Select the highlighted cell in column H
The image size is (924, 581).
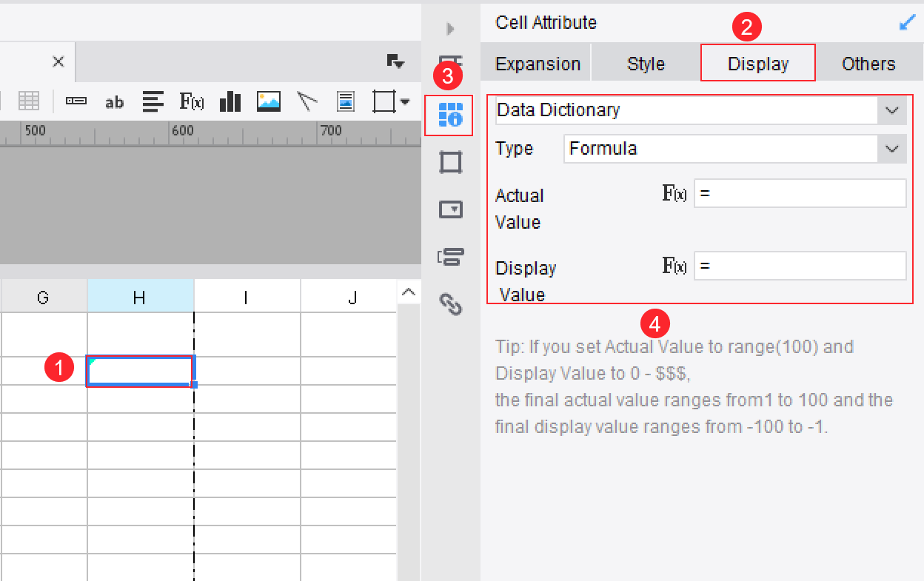click(141, 372)
